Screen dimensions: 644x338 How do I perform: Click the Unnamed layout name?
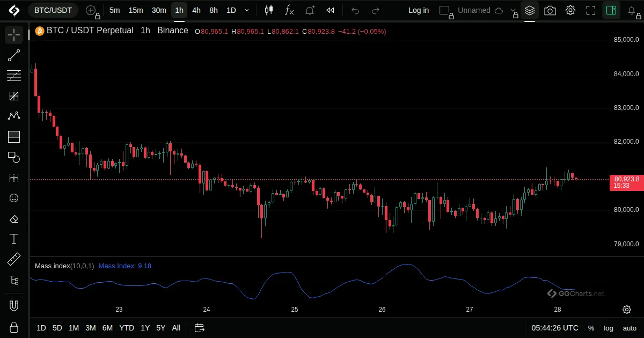point(474,10)
